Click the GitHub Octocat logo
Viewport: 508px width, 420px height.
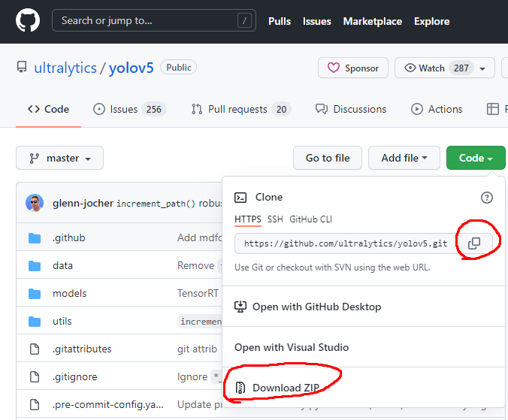[x=28, y=21]
